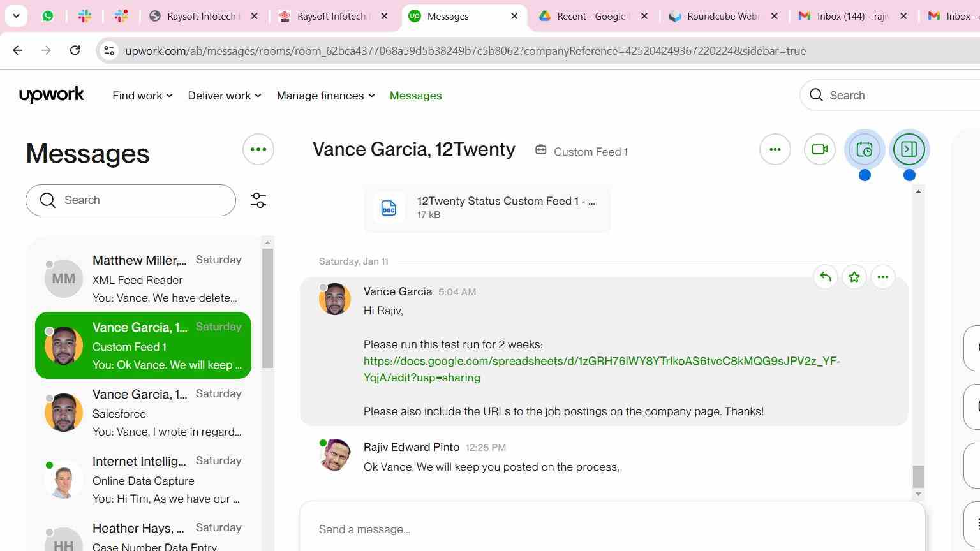Screen dimensions: 980x551
Task: Open the Messages nav link
Action: 416,96
